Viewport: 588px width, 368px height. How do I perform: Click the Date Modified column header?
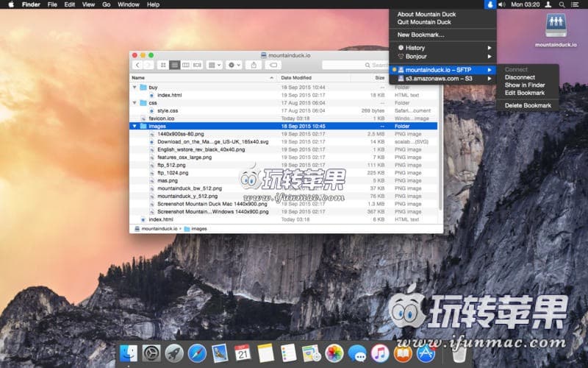(313, 78)
